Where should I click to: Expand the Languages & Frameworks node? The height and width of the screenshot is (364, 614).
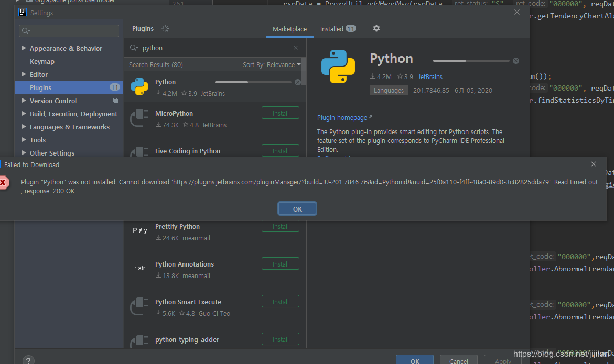point(24,127)
